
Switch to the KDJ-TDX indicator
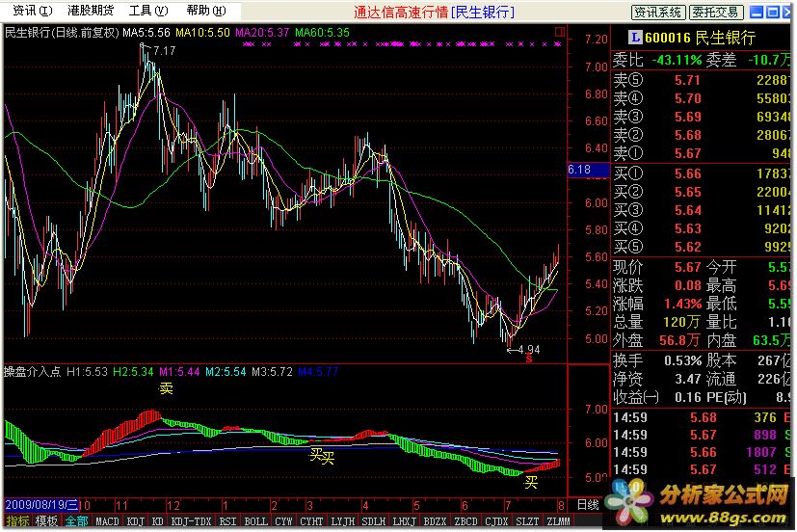coord(191,520)
